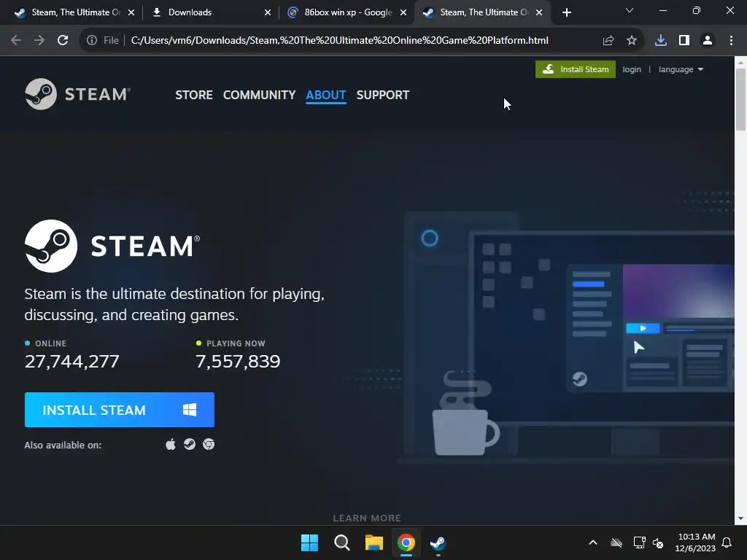Bookmark this page with the star icon
The width and height of the screenshot is (747, 560).
(632, 41)
